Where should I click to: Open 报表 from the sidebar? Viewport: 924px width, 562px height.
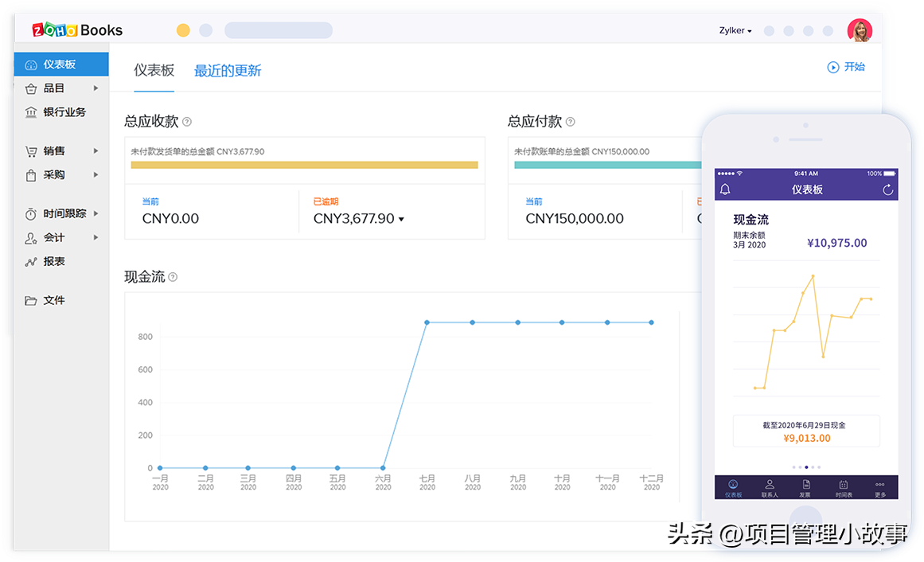point(54,261)
